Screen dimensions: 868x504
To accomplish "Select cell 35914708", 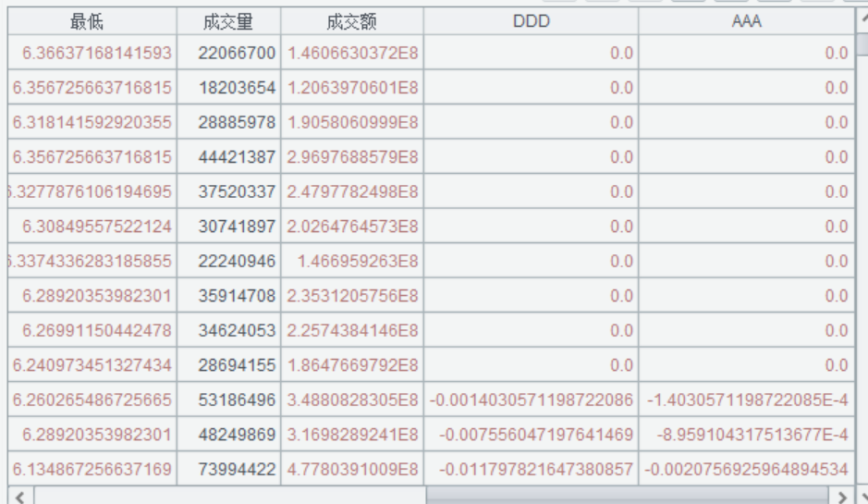I will (x=228, y=296).
